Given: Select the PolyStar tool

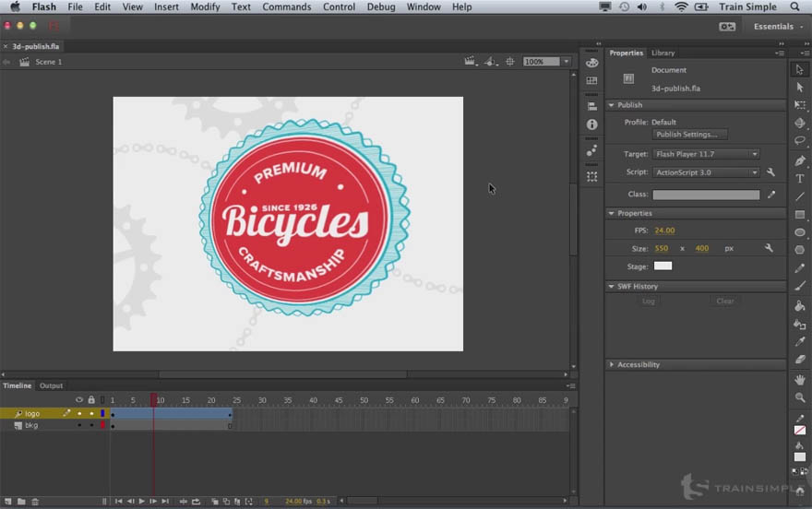Looking at the screenshot, I should 800,250.
